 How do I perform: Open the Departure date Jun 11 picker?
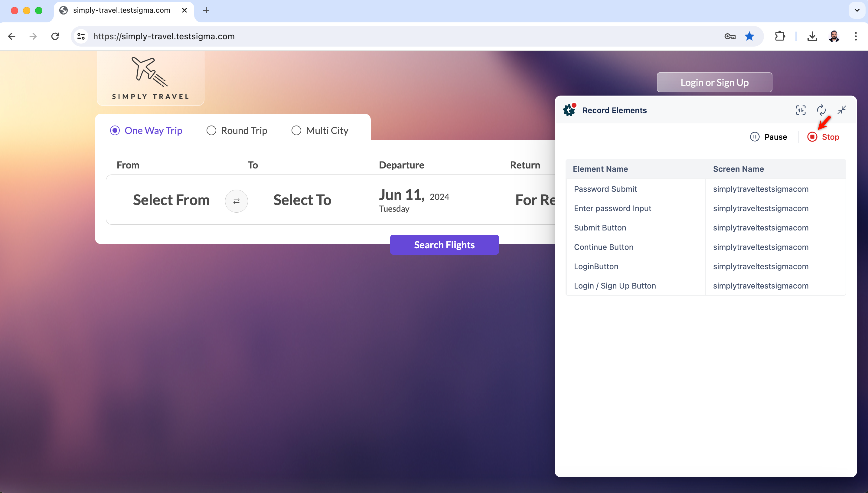pos(433,200)
